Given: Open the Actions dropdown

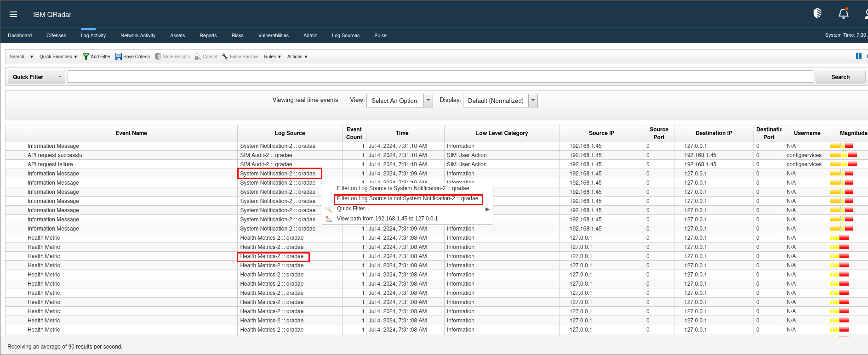Looking at the screenshot, I should pos(297,56).
